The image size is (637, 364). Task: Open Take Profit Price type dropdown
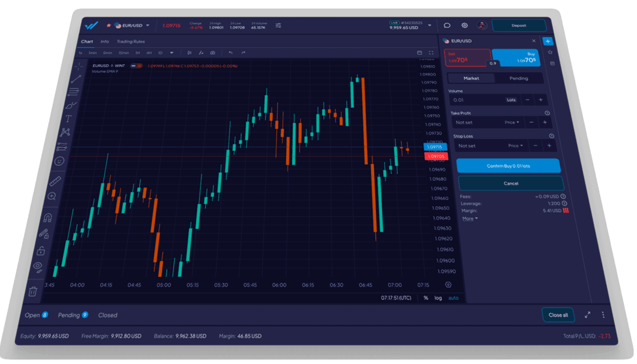coord(512,123)
